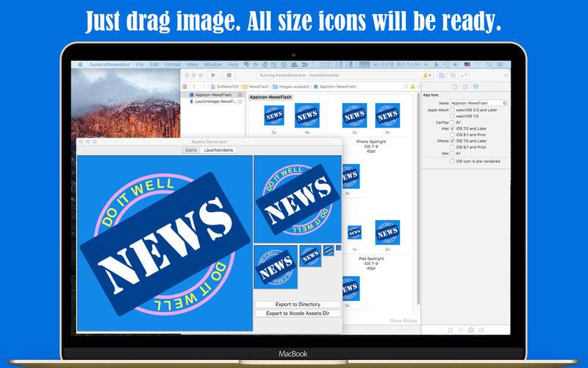The width and height of the screenshot is (588, 368).
Task: Enable CarPlay All checkbox
Action: [452, 122]
